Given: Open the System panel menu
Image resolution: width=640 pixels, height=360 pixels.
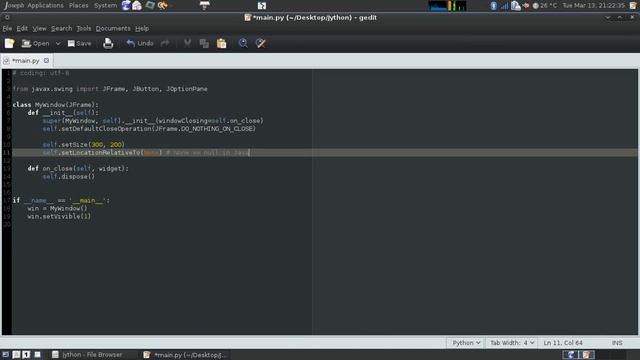Looking at the screenshot, I should point(105,5).
